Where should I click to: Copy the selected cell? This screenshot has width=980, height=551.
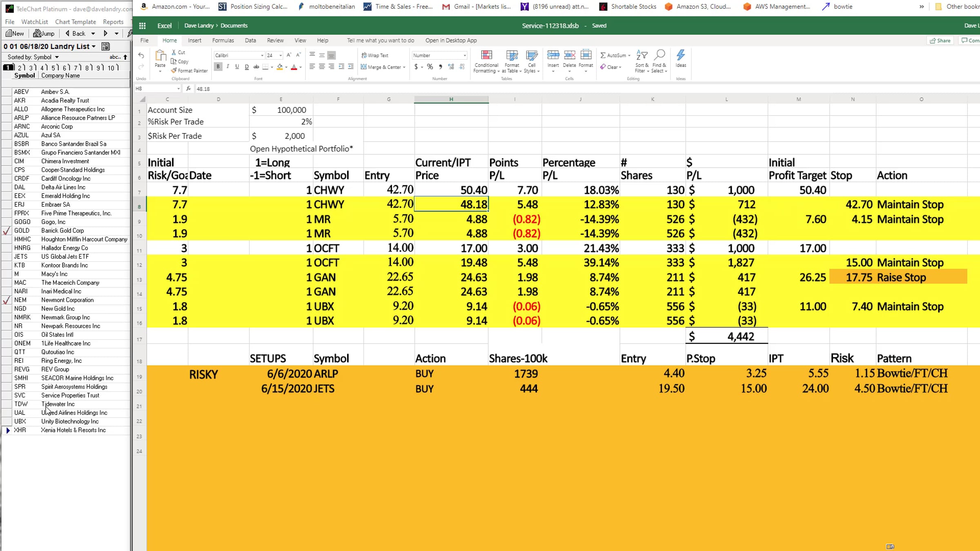[x=180, y=62]
